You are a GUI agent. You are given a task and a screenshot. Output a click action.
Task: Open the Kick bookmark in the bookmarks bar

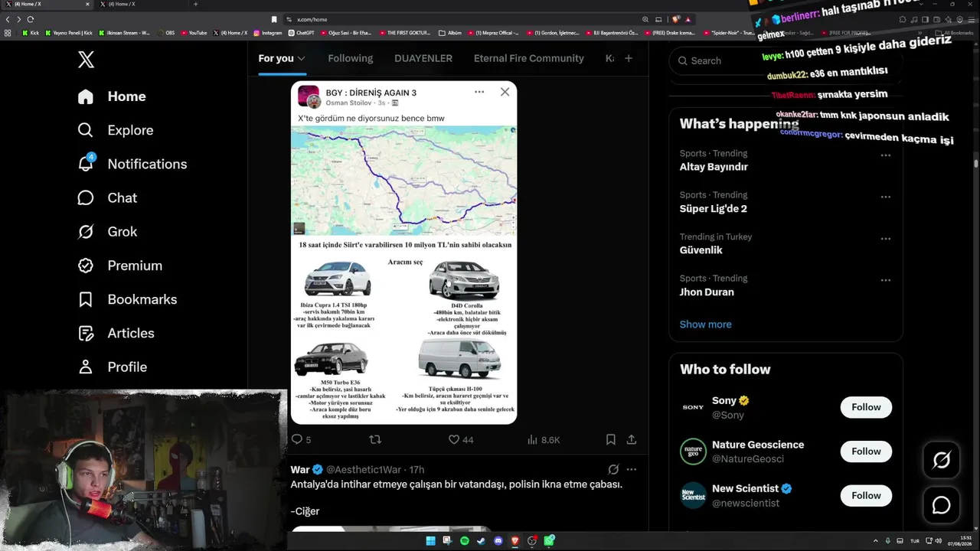(x=31, y=33)
